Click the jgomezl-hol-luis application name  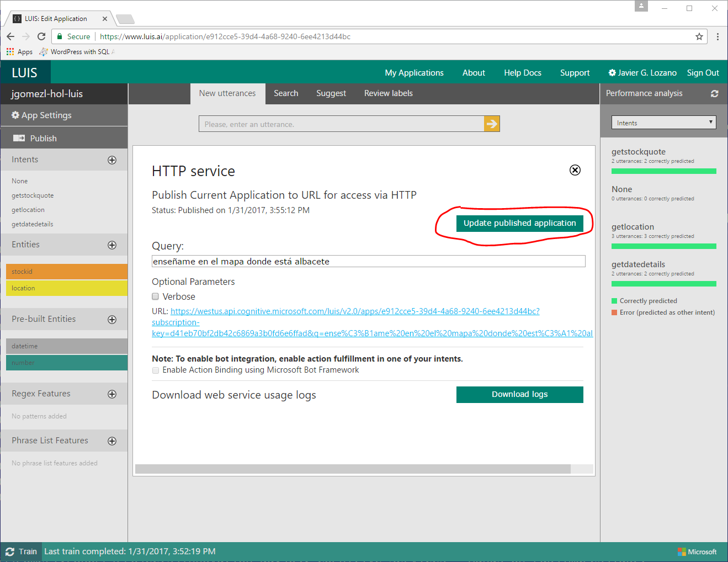tap(47, 94)
